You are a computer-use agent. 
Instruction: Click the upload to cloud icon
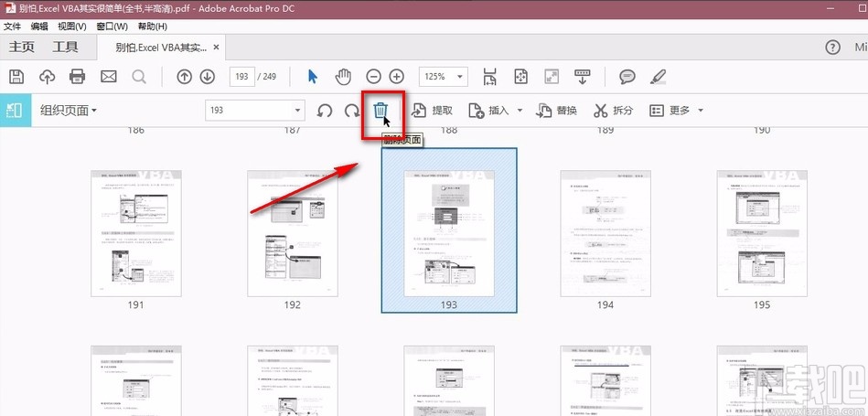point(47,76)
